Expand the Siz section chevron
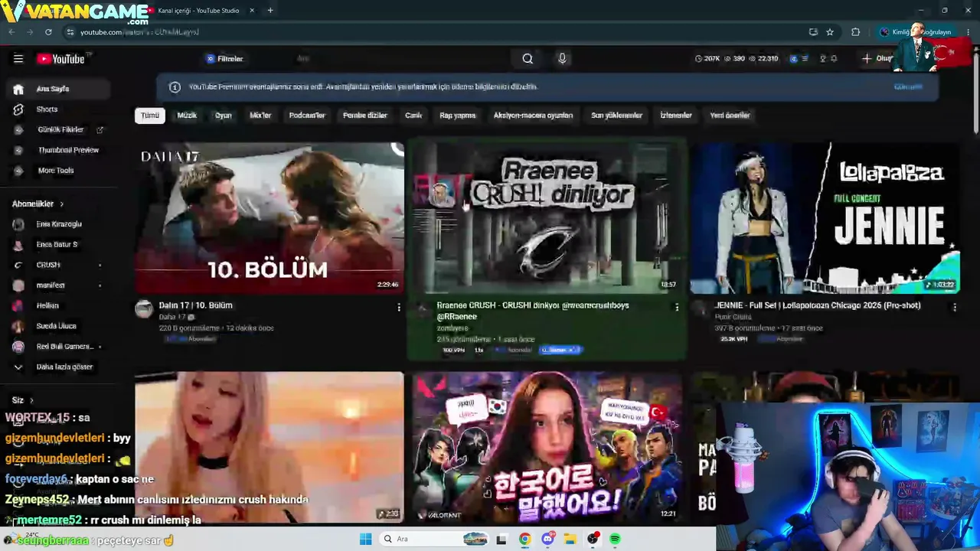This screenshot has height=551, width=980. (31, 400)
